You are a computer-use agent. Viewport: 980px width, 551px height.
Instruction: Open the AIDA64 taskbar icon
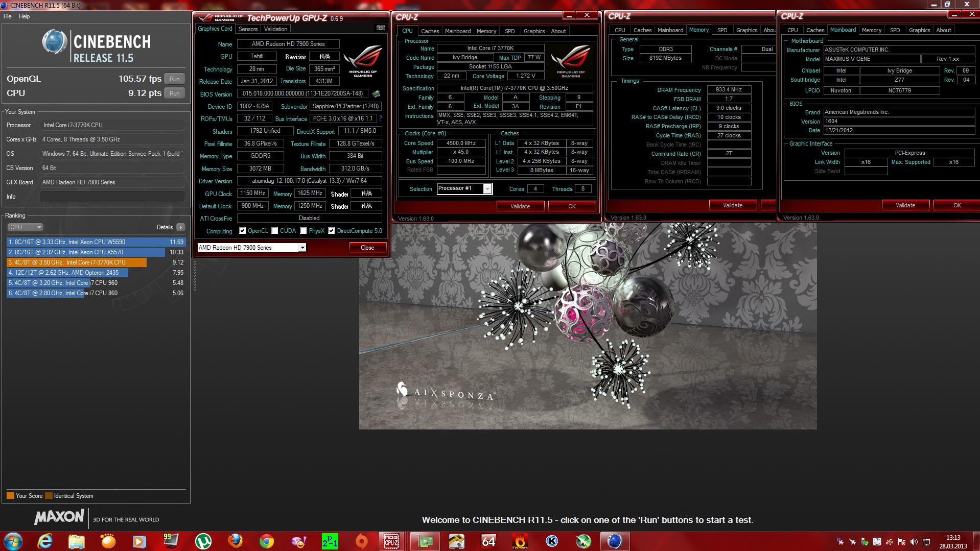coord(488,541)
